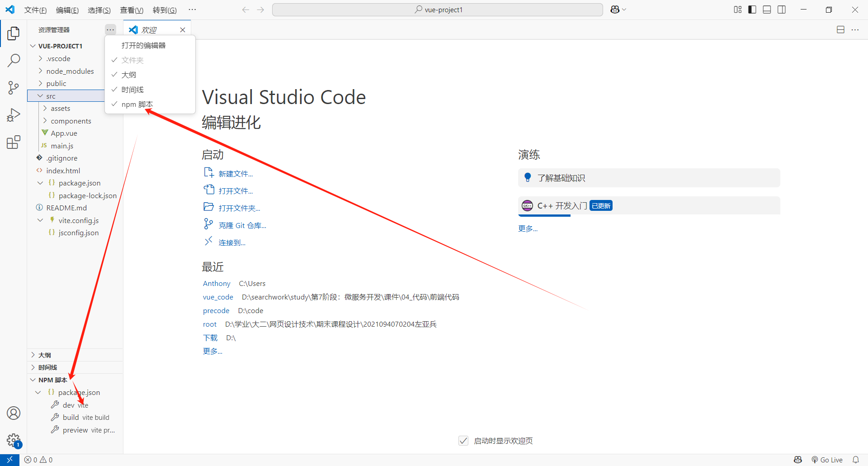Collapse the VUE-PROJECT1 root folder
This screenshot has width=868, height=466.
pyautogui.click(x=33, y=46)
